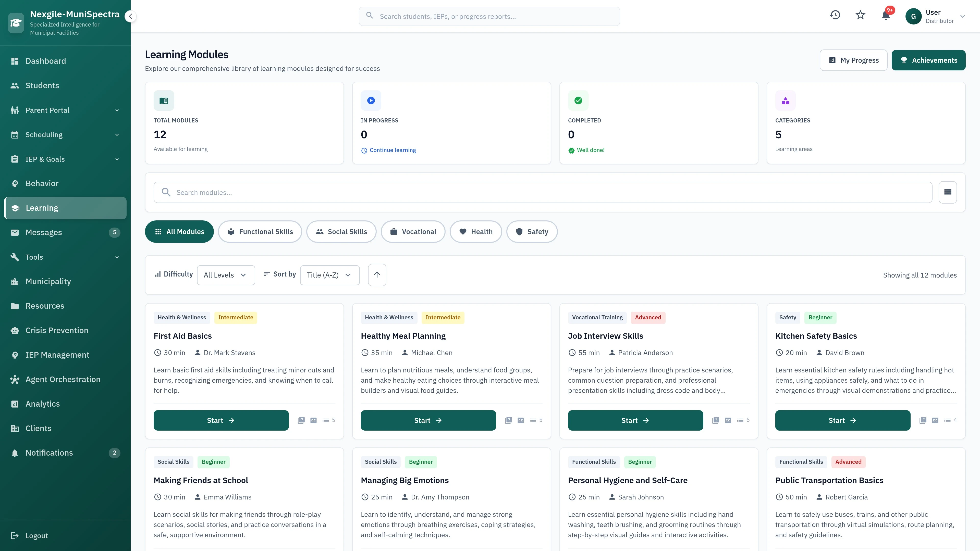980x551 pixels.
Task: Toggle the ascending sort direction arrow
Action: (x=377, y=274)
